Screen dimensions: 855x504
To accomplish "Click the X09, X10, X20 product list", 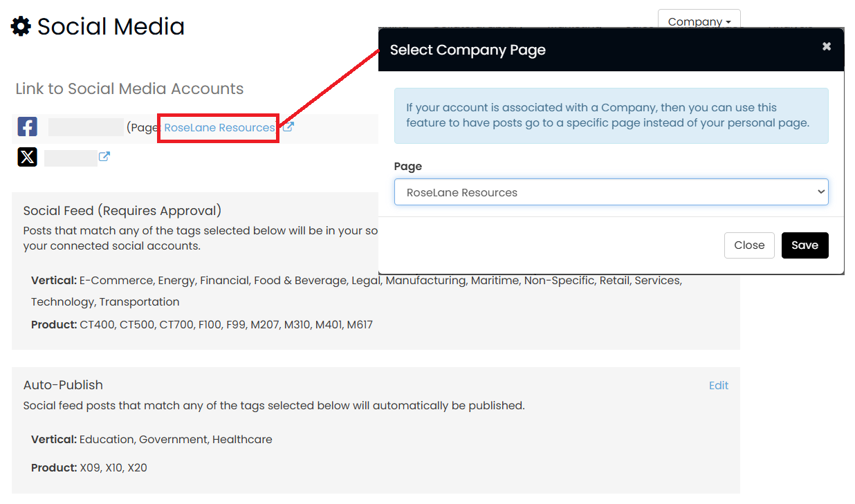I will tap(113, 468).
